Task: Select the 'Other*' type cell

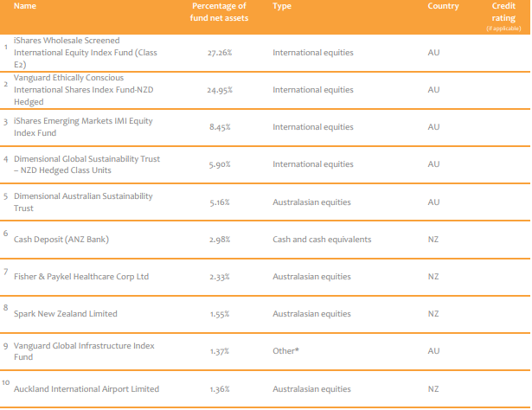Action: pyautogui.click(x=285, y=351)
